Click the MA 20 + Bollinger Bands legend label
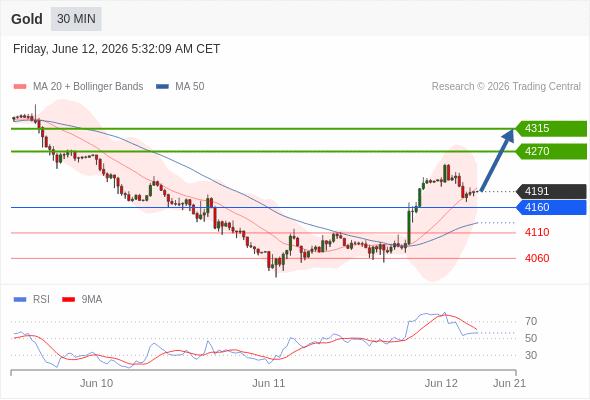Viewport: 590px width, 400px height. click(x=88, y=87)
